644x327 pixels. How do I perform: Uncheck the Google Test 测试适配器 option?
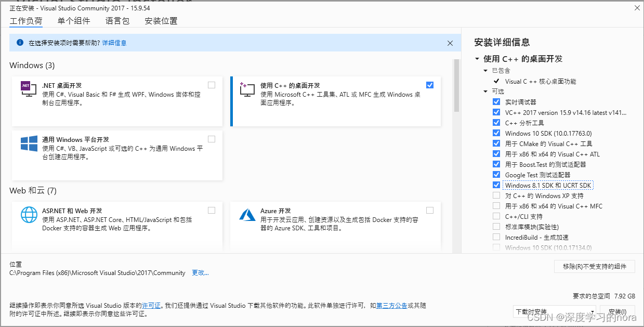pyautogui.click(x=496, y=174)
